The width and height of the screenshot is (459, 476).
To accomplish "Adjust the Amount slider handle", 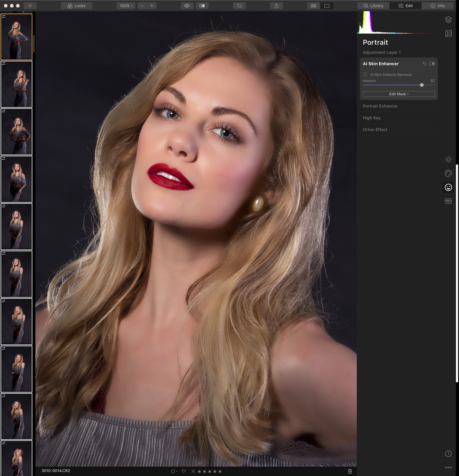I will pyautogui.click(x=422, y=85).
